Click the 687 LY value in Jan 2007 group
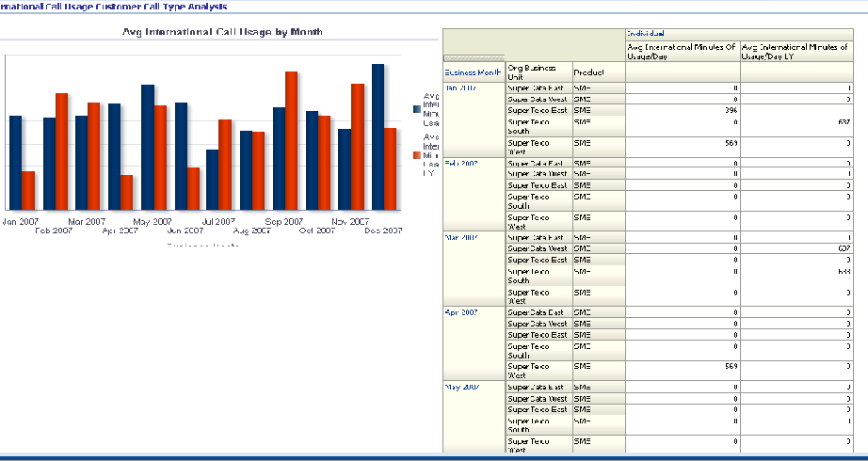 point(844,122)
